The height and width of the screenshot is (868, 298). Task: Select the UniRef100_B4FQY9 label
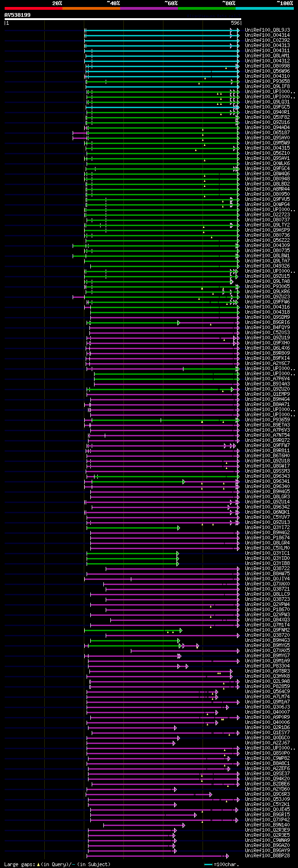pyautogui.click(x=267, y=327)
